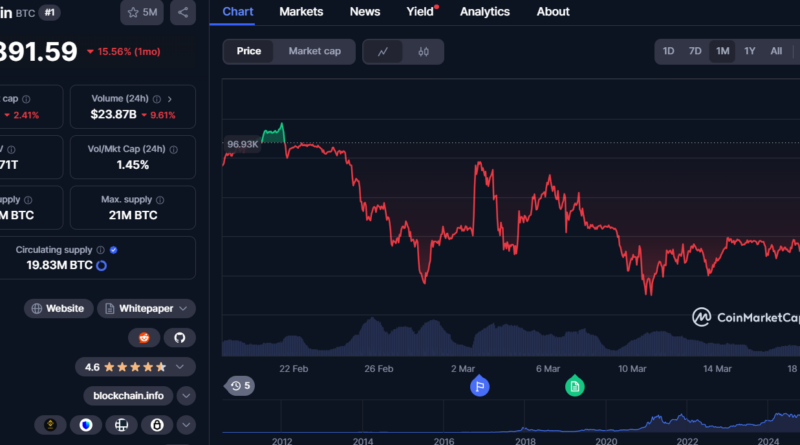This screenshot has height=445, width=800.
Task: Expand the Whitepaper dropdown
Action: click(146, 309)
